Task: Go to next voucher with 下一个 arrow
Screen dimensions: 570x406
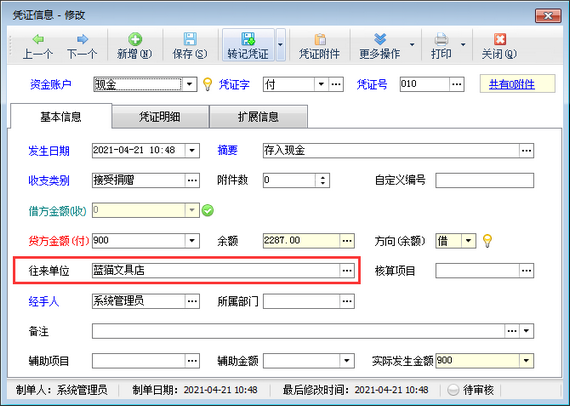Action: click(x=83, y=39)
